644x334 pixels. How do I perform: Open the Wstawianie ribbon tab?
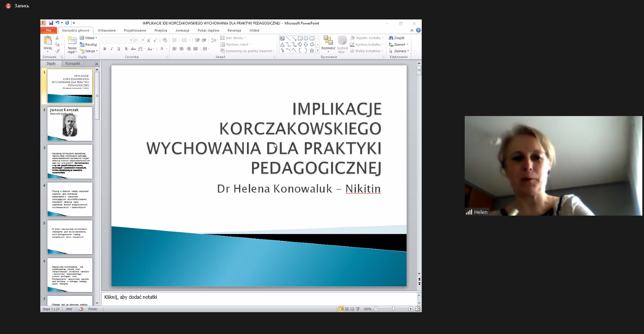(106, 31)
